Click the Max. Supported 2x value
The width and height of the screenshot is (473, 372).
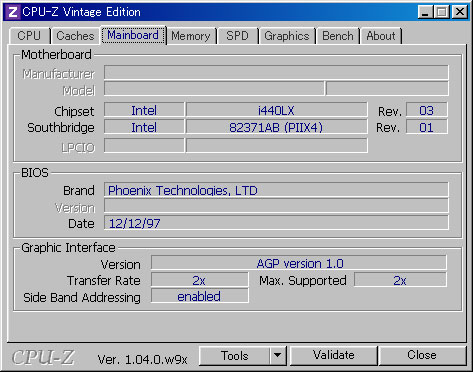click(400, 280)
